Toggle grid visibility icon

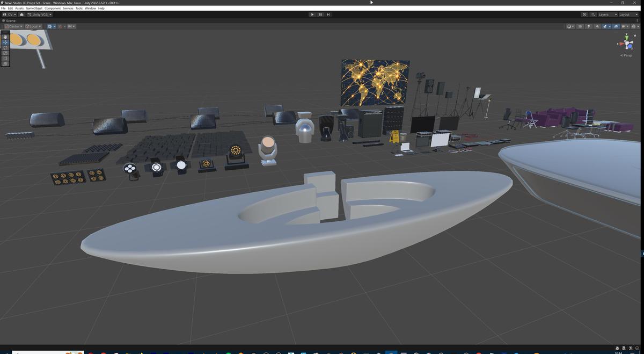tap(50, 26)
